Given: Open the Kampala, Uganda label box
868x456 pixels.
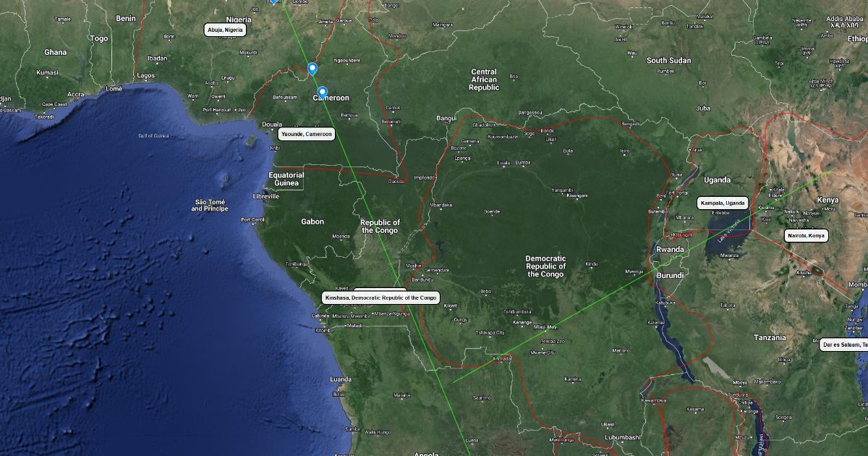Looking at the screenshot, I should (x=723, y=203).
